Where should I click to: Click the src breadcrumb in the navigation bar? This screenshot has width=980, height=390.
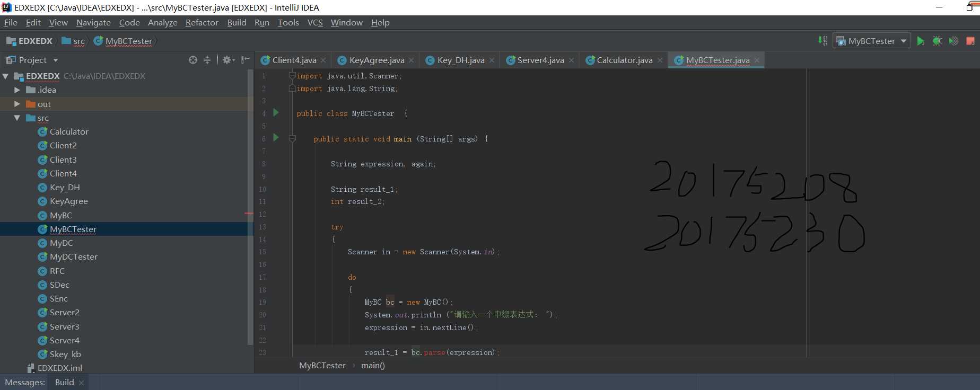tap(74, 41)
